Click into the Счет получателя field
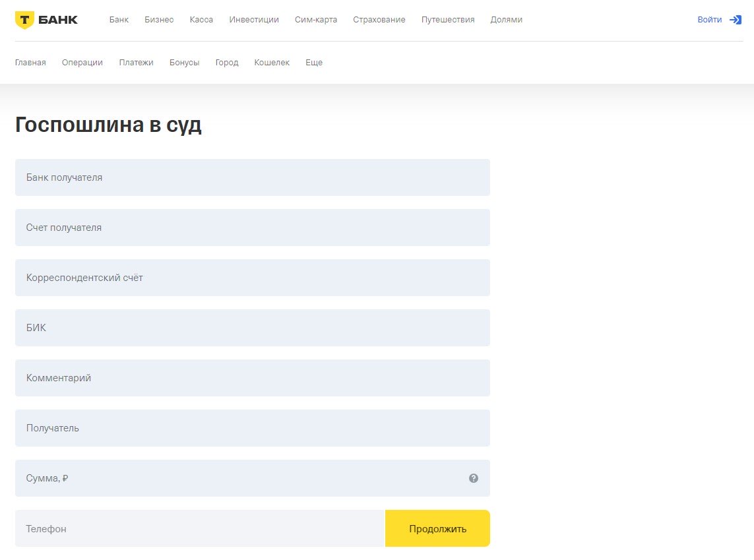Screen dimensions: 754x560 point(252,228)
